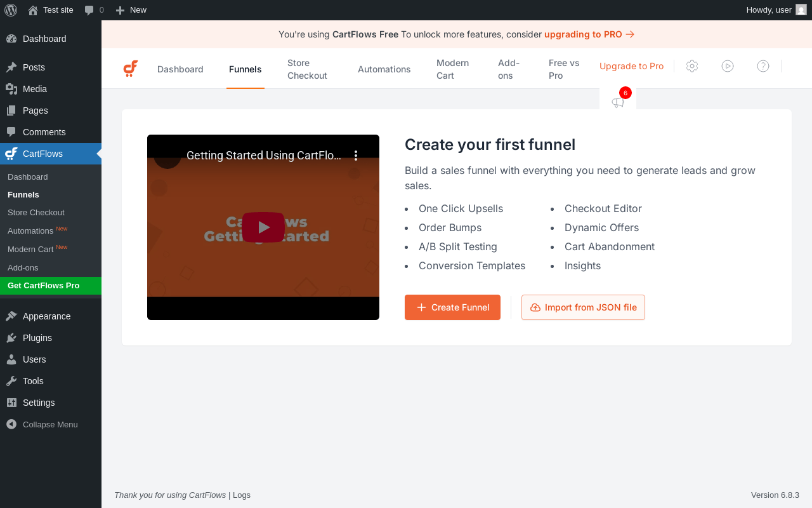
Task: Open Modern Cart submenu item
Action: tap(51, 249)
